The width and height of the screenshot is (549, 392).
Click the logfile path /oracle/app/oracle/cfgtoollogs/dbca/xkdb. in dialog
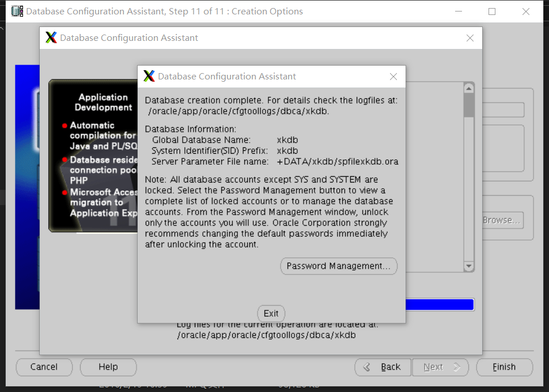click(x=239, y=111)
